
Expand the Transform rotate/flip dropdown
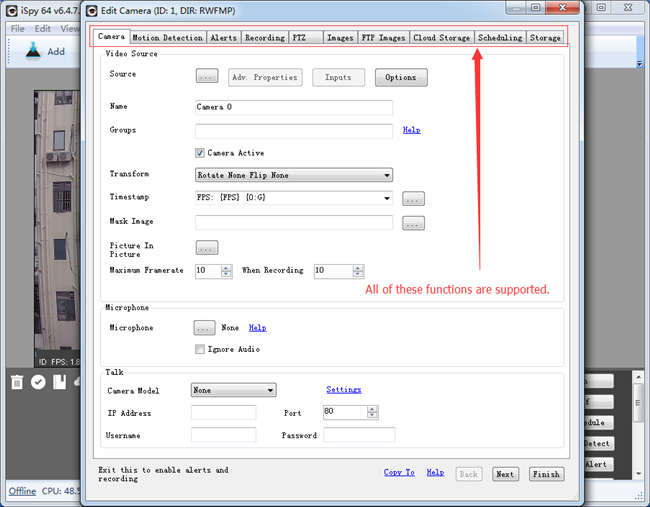(293, 175)
